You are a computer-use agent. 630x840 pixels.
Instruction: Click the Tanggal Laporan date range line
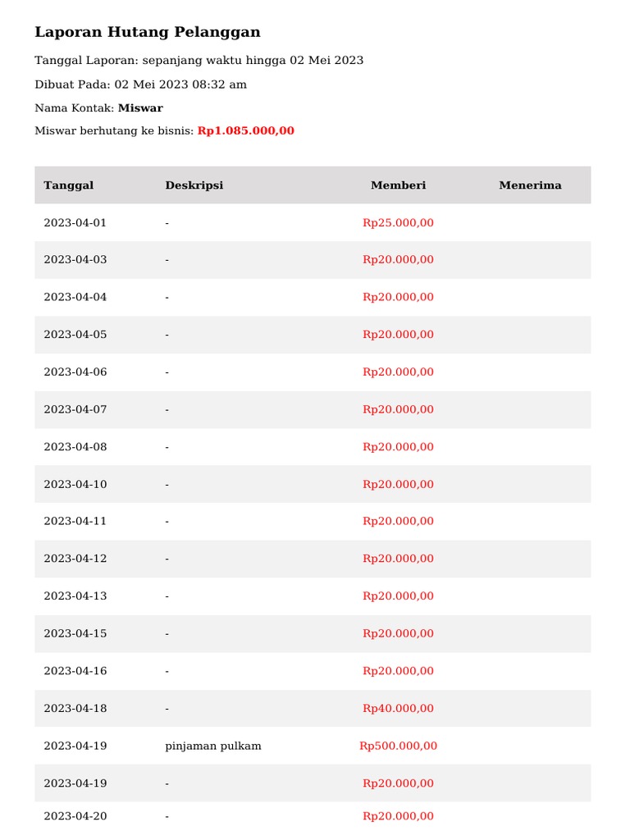point(199,61)
